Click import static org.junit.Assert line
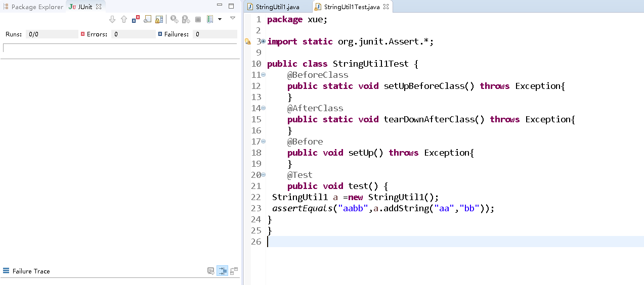Viewport: 644px width, 285px height. click(351, 41)
